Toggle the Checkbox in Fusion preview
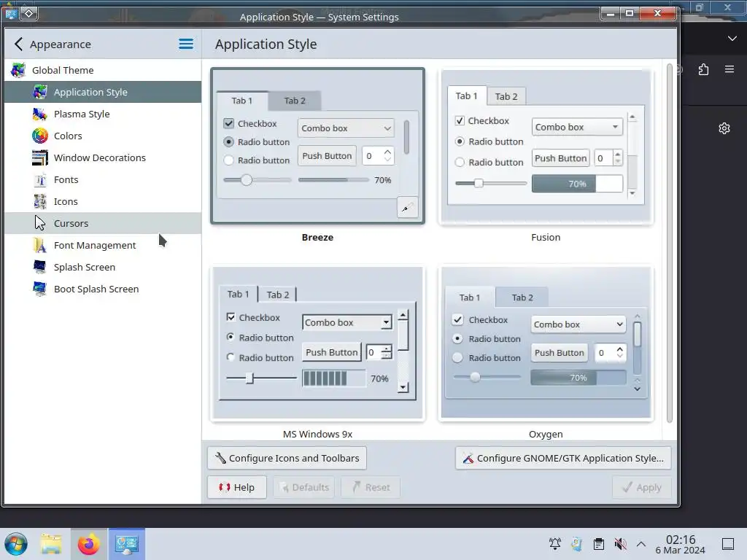The image size is (747, 560). 460,121
